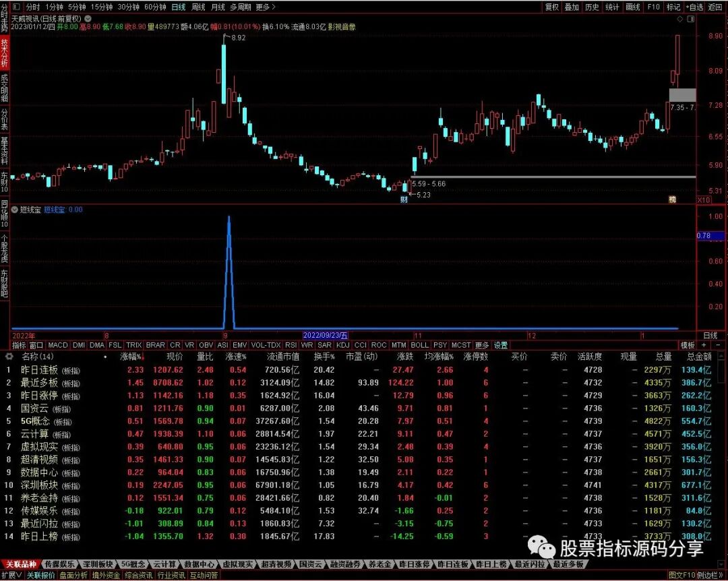728x581 pixels.
Task: Click the 返回 back button
Action: point(715,7)
